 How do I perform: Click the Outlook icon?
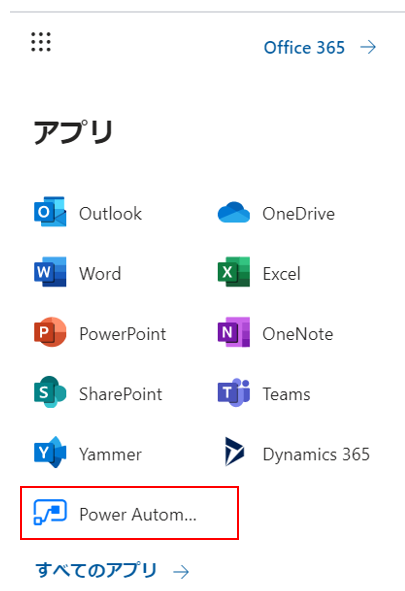[x=50, y=212]
